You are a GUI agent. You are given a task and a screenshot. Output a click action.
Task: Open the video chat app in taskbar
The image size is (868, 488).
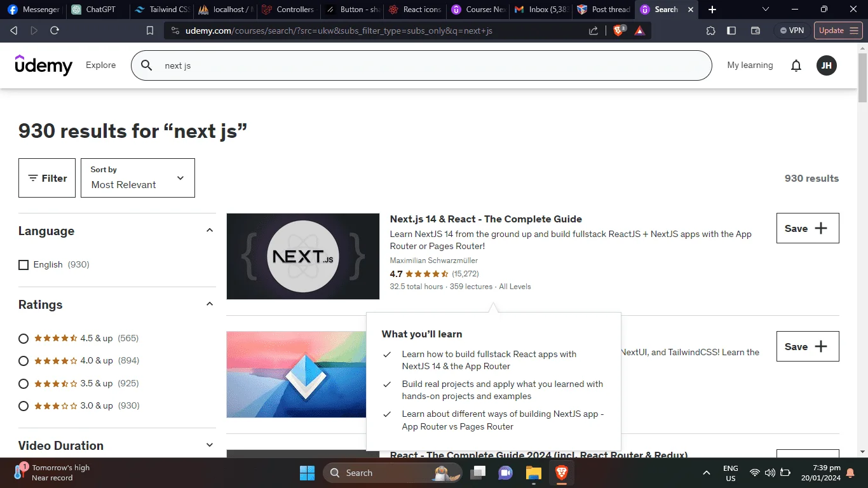(x=505, y=473)
